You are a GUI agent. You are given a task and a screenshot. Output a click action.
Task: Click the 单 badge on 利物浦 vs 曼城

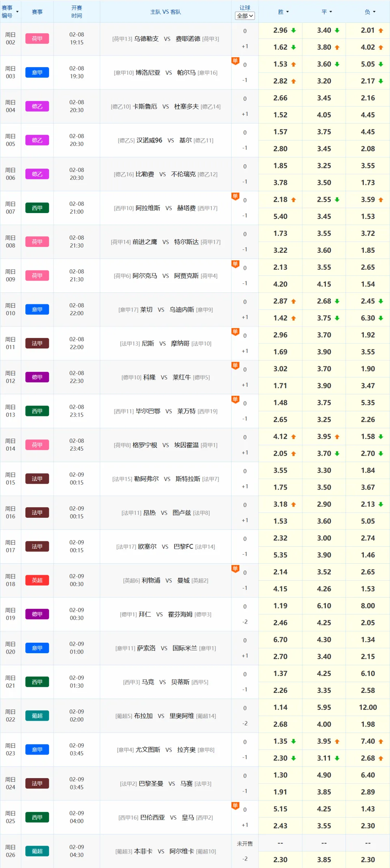235,569
